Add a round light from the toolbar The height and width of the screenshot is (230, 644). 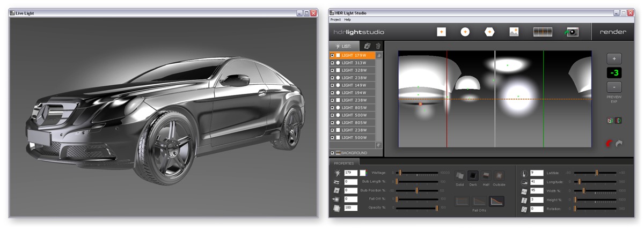coord(465,32)
